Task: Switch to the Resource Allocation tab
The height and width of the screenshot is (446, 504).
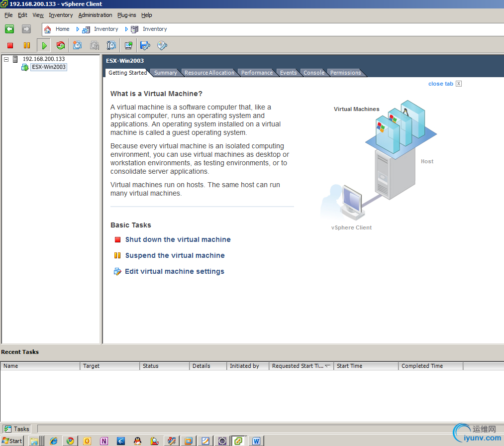Action: 209,73
